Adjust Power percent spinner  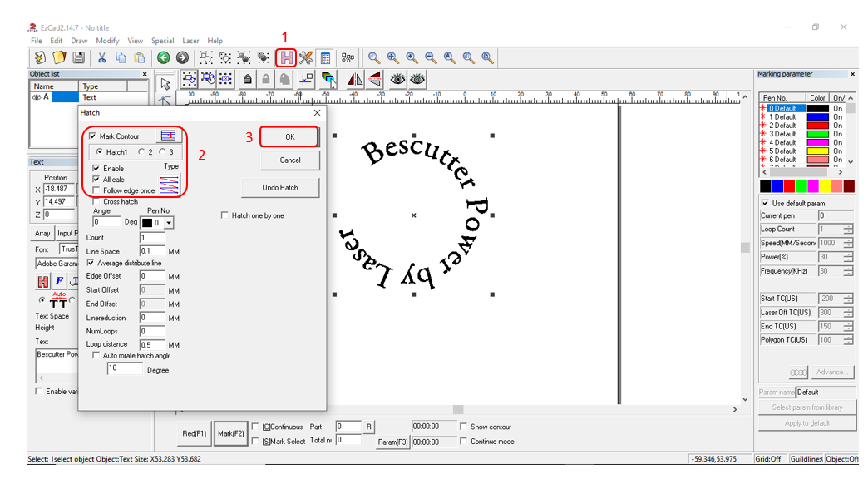tap(848, 257)
